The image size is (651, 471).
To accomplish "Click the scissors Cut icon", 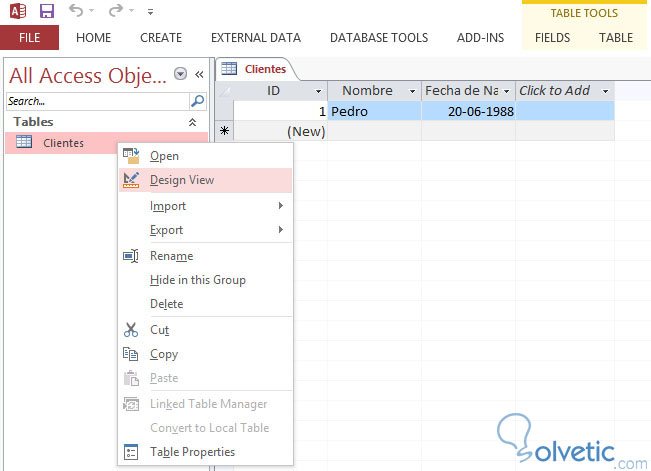I will click(131, 330).
